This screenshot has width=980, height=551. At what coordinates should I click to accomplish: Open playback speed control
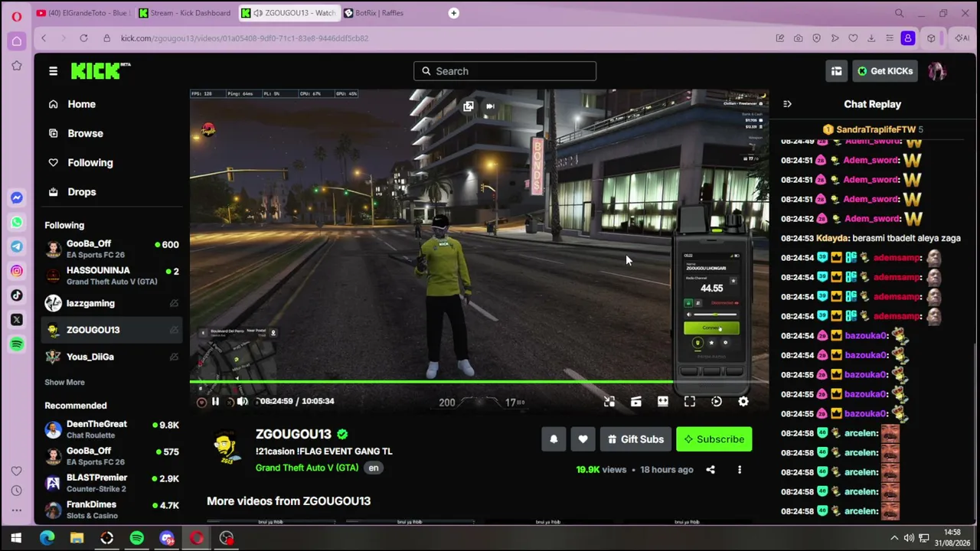point(717,401)
